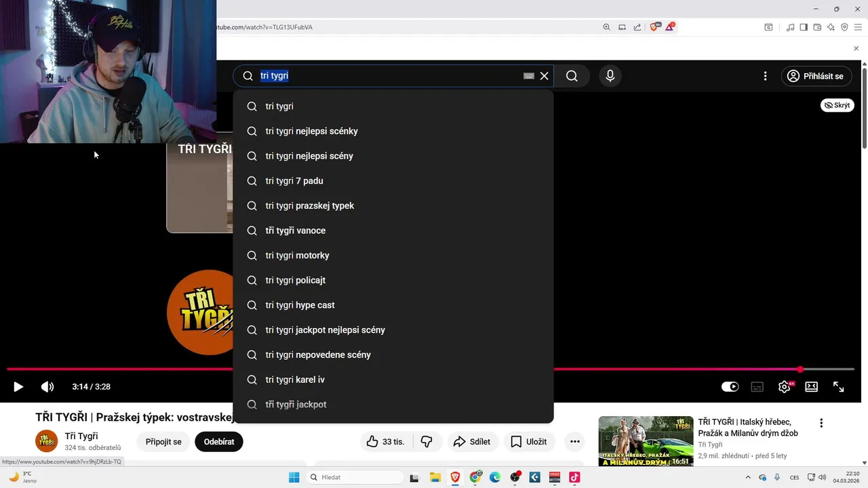Open Microsoft Edge from the taskbar

(x=495, y=478)
